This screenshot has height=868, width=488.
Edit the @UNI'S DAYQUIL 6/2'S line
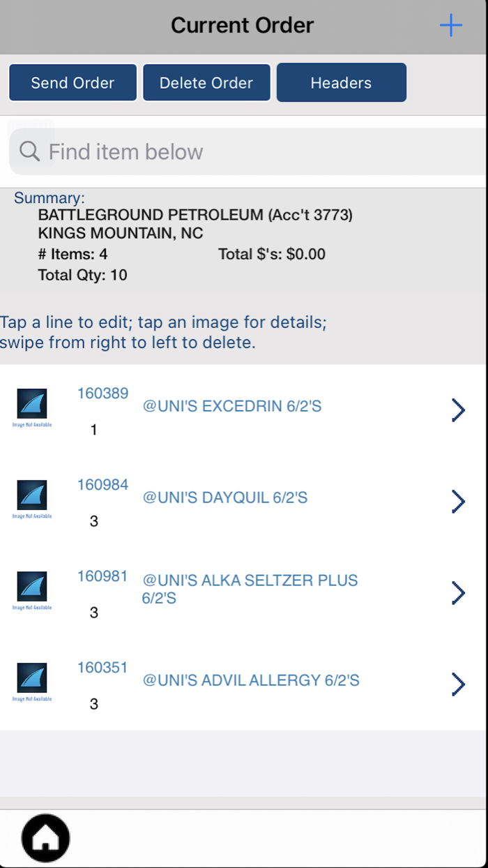[x=224, y=497]
